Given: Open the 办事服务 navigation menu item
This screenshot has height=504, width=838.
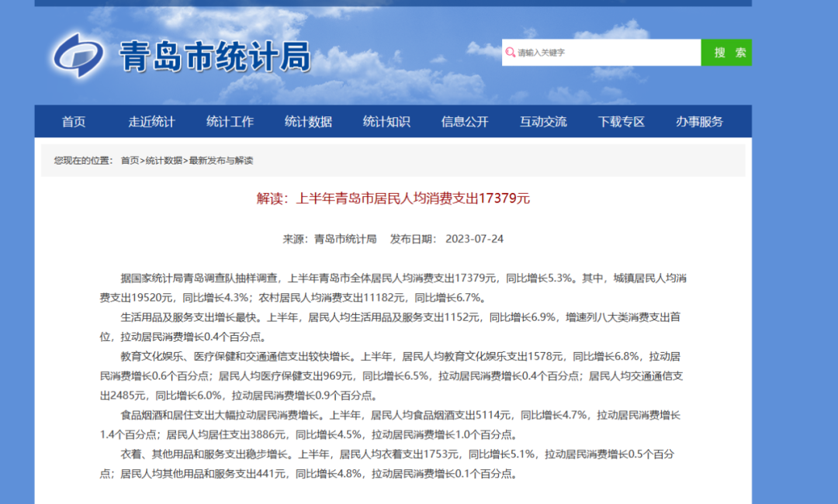Looking at the screenshot, I should pos(700,122).
